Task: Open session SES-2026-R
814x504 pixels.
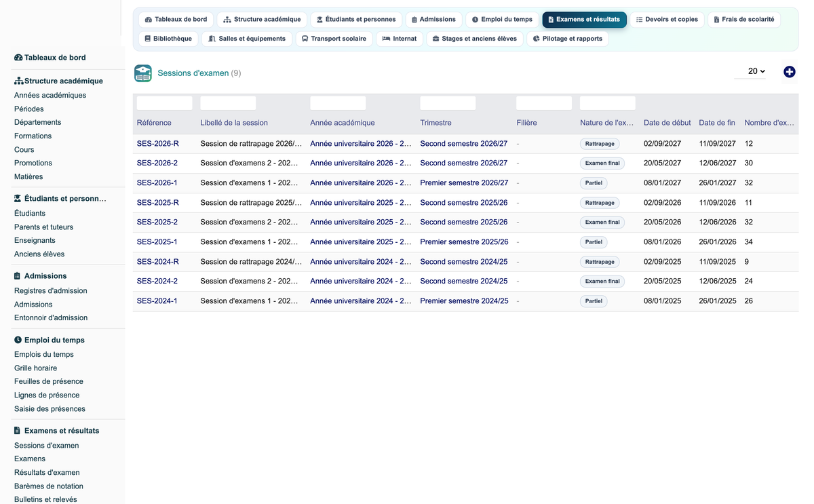Action: (x=158, y=144)
